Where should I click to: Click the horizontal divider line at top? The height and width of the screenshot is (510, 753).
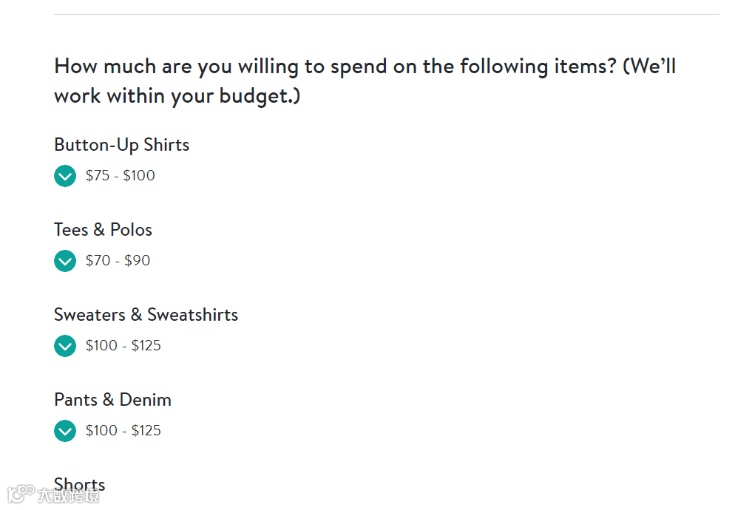[x=386, y=15]
